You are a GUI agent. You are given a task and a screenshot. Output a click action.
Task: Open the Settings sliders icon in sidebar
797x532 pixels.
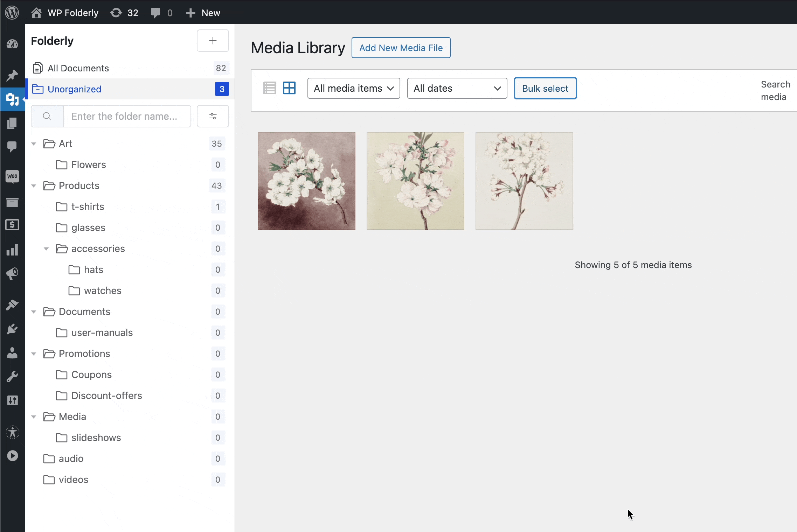tap(12, 400)
